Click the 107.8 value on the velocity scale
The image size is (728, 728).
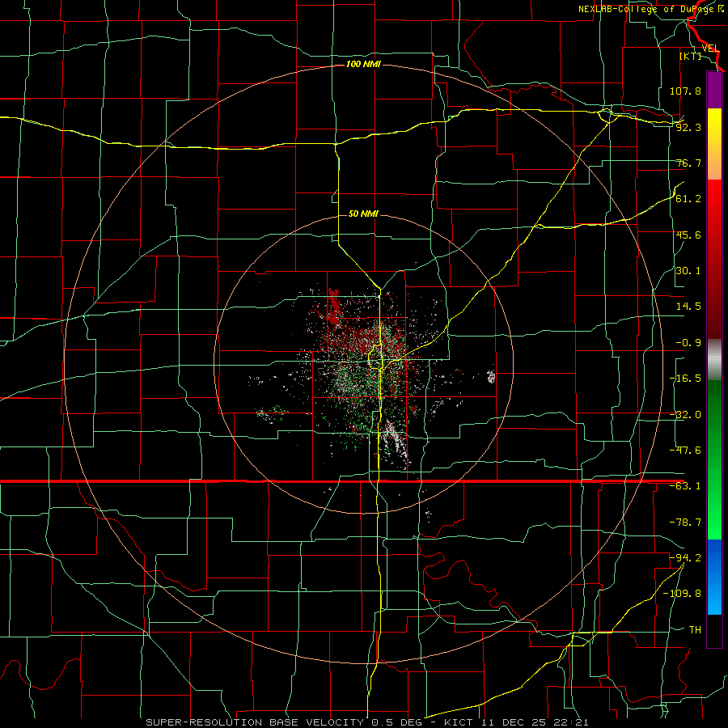[685, 91]
